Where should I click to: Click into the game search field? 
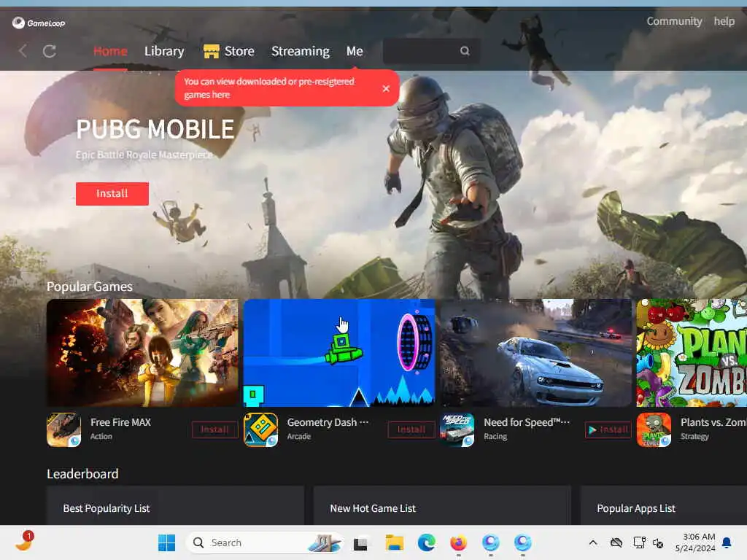pyautogui.click(x=431, y=51)
